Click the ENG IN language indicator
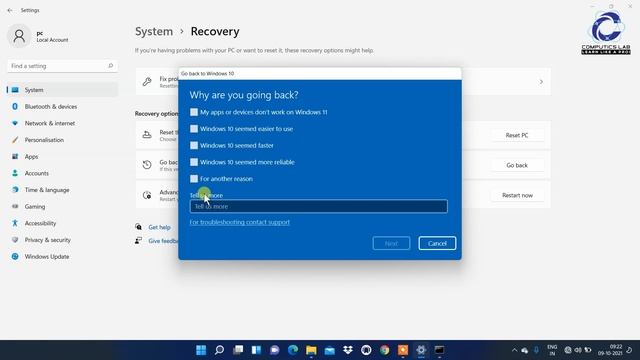The height and width of the screenshot is (360, 640). (x=552, y=350)
